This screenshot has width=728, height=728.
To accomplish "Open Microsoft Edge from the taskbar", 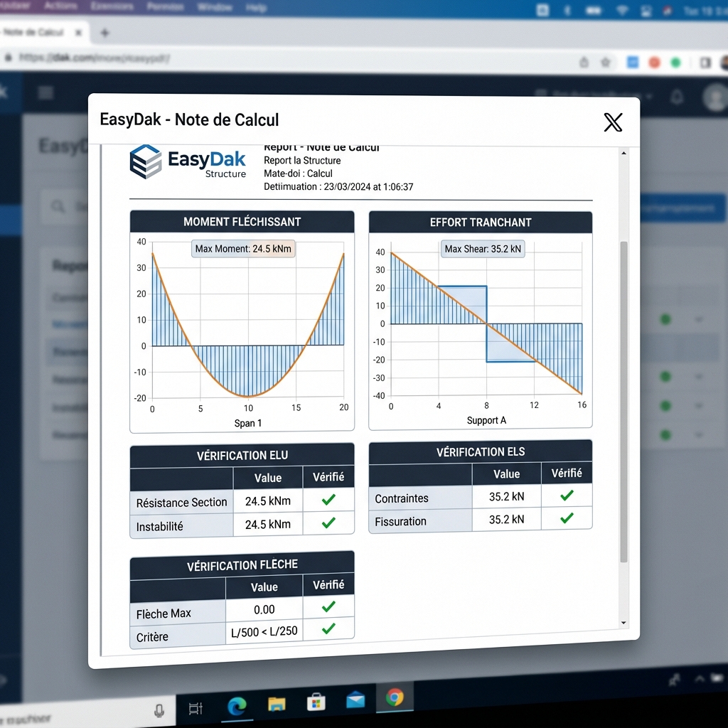I will pyautogui.click(x=237, y=707).
